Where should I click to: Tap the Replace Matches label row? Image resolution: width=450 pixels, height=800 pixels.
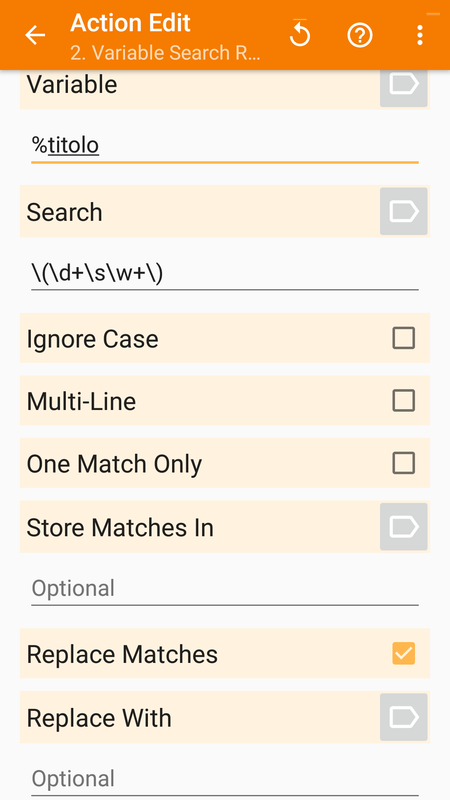(225, 654)
